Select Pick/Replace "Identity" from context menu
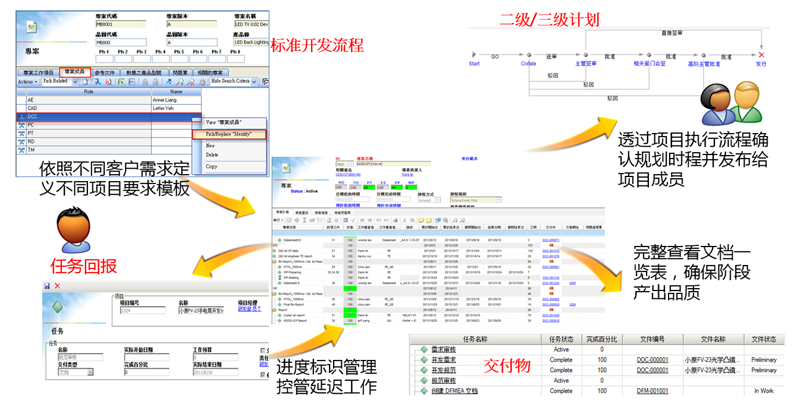 point(231,133)
